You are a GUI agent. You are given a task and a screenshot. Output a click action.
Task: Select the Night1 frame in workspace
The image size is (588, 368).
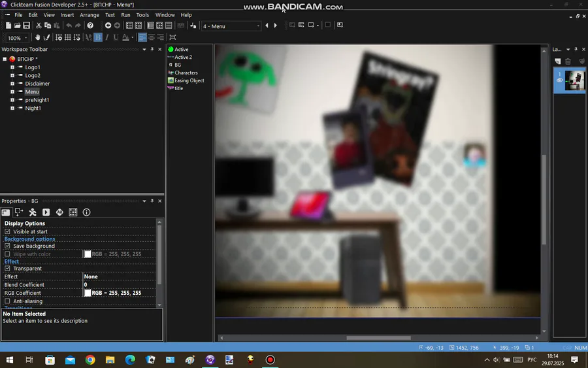pos(33,108)
